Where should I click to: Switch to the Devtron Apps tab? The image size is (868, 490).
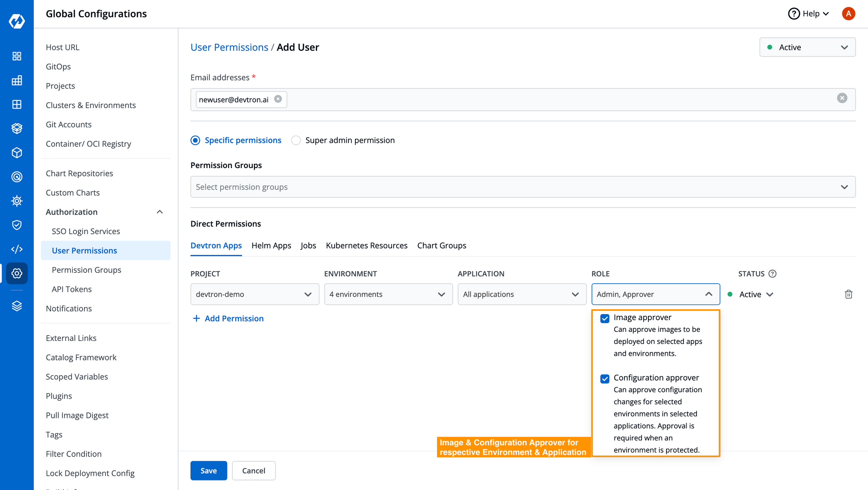(x=216, y=245)
